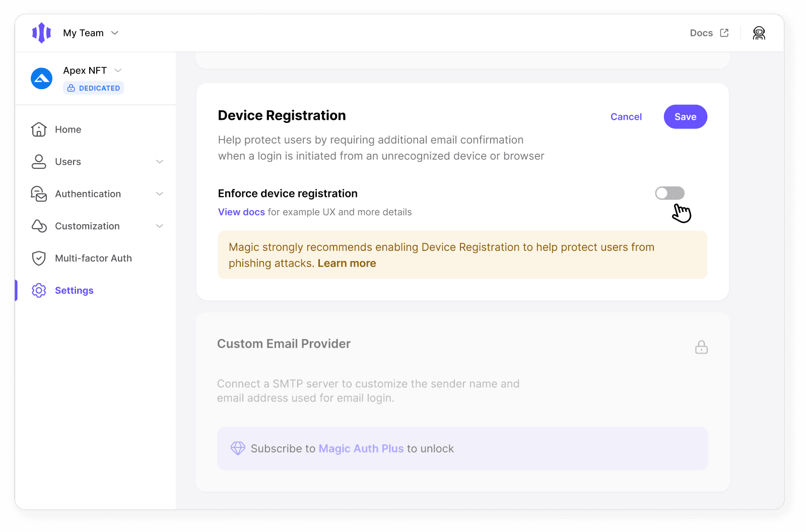Click the Device Registration heading

[x=282, y=115]
